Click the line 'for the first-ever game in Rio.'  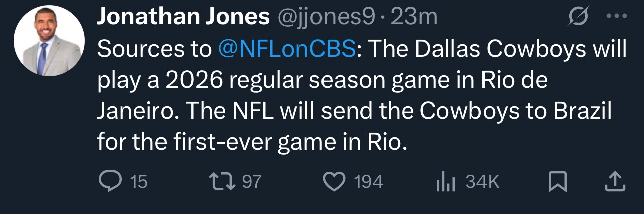251,143
